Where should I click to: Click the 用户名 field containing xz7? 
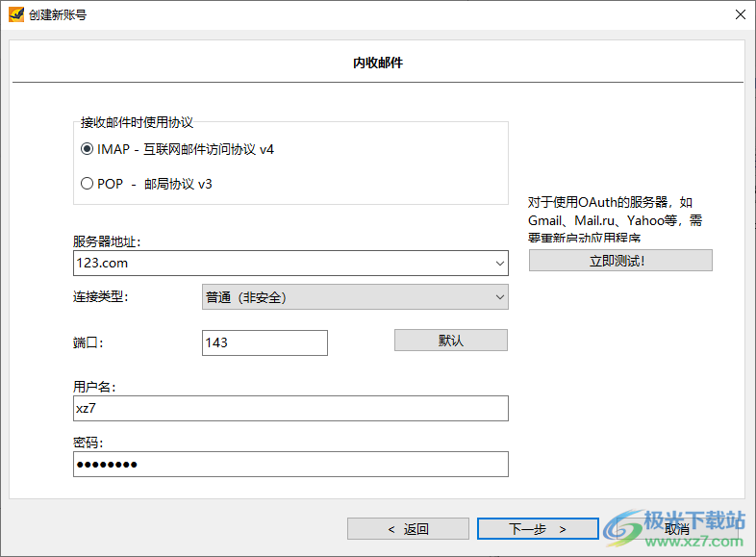[x=290, y=409]
